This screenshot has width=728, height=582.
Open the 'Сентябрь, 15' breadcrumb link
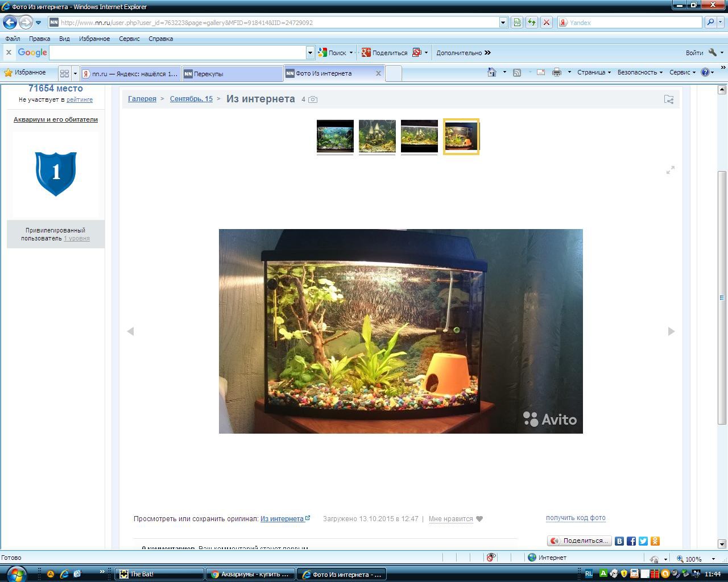(191, 99)
